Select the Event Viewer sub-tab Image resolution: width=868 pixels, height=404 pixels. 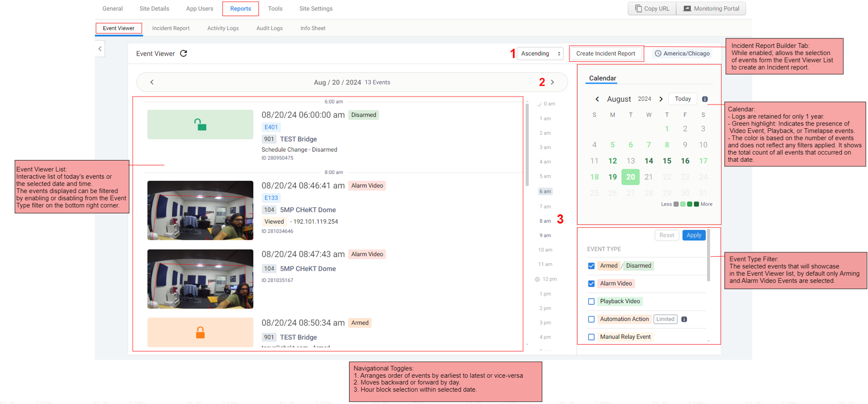[119, 28]
